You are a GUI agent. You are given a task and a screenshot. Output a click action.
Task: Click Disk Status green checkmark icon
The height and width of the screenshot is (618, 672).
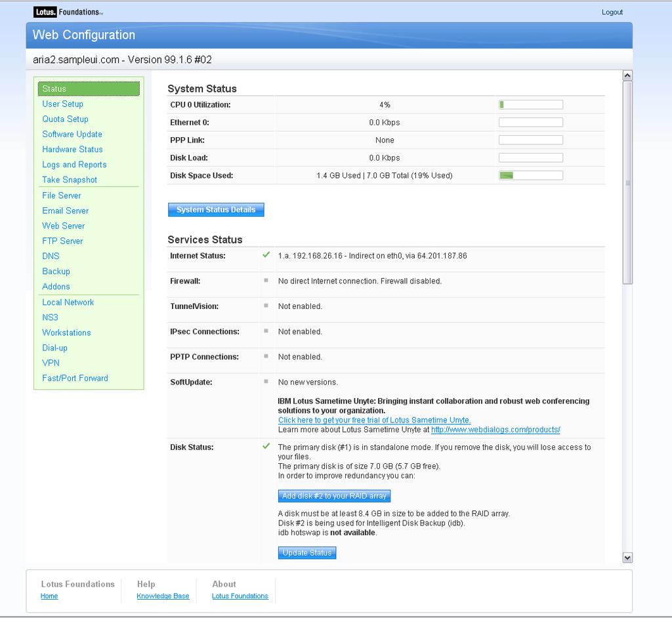tap(266, 446)
